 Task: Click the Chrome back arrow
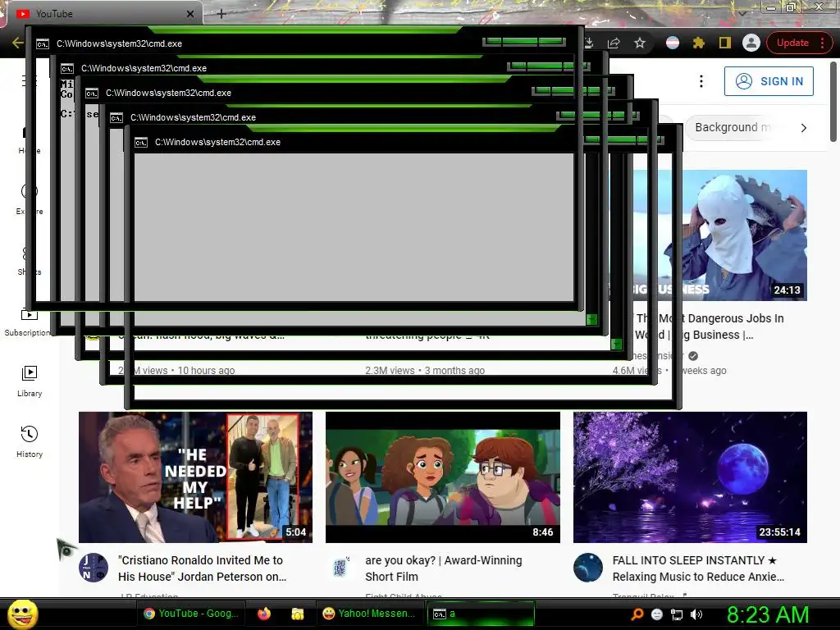point(17,43)
